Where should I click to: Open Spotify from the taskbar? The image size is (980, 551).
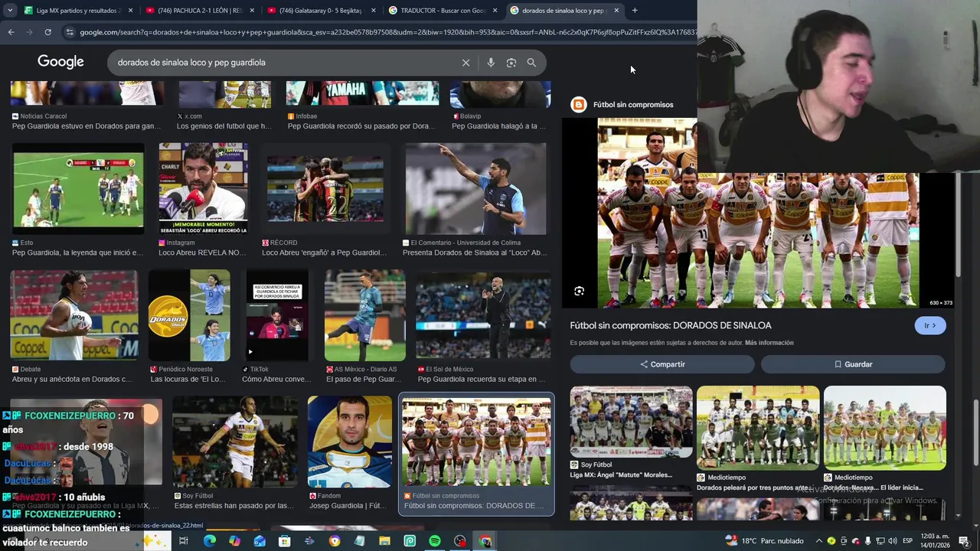pyautogui.click(x=435, y=541)
